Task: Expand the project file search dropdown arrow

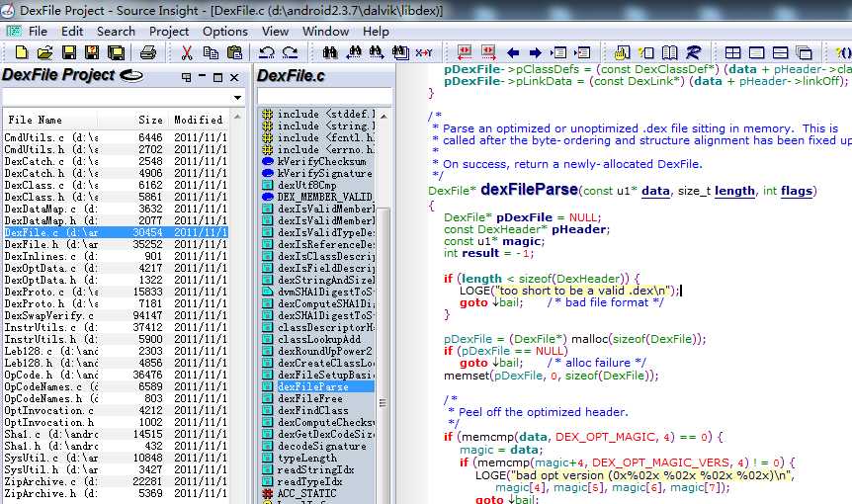Action: (x=237, y=98)
